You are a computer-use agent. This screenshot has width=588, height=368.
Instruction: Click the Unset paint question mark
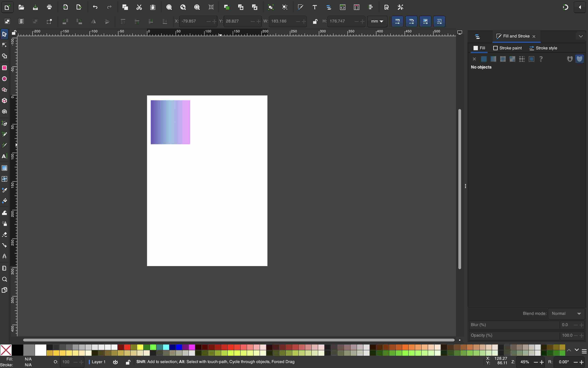point(541,59)
